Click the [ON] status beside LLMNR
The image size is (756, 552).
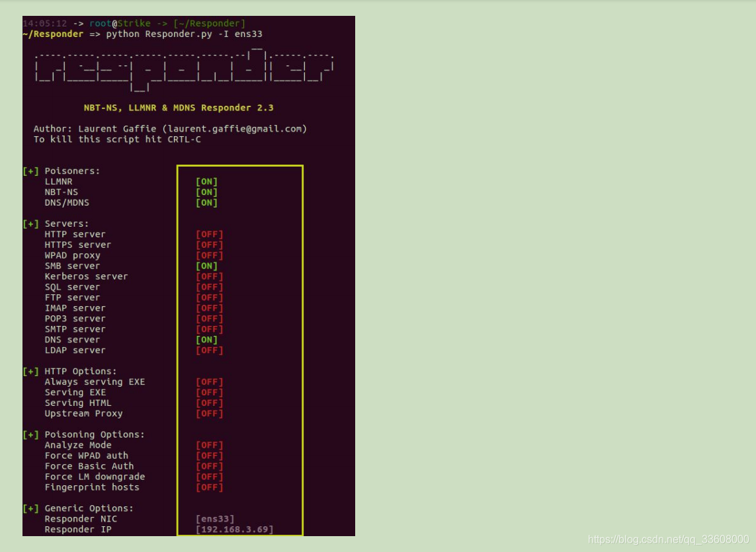[x=206, y=182]
